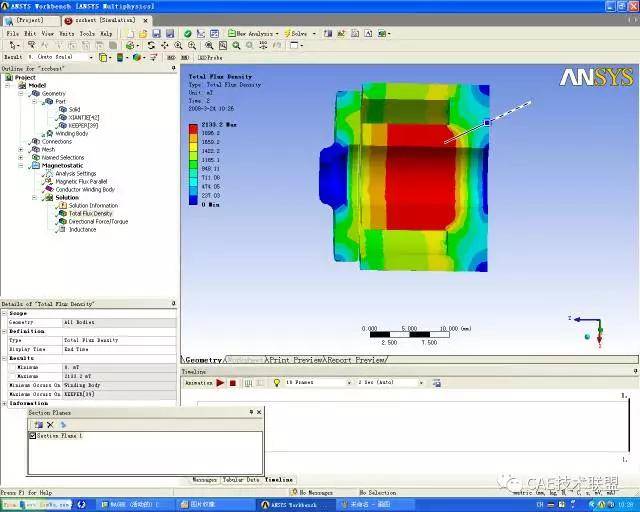The image size is (640, 512).
Task: Pin the Section Planes panel
Action: (x=251, y=412)
